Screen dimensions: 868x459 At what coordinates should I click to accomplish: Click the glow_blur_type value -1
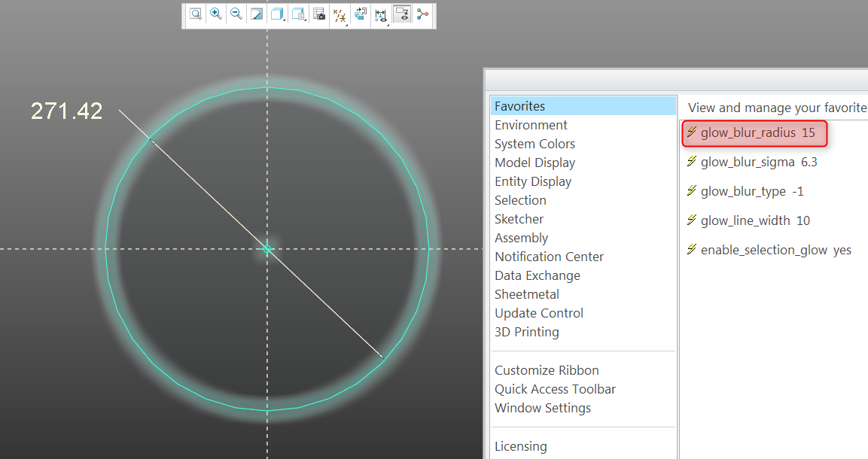coord(798,191)
